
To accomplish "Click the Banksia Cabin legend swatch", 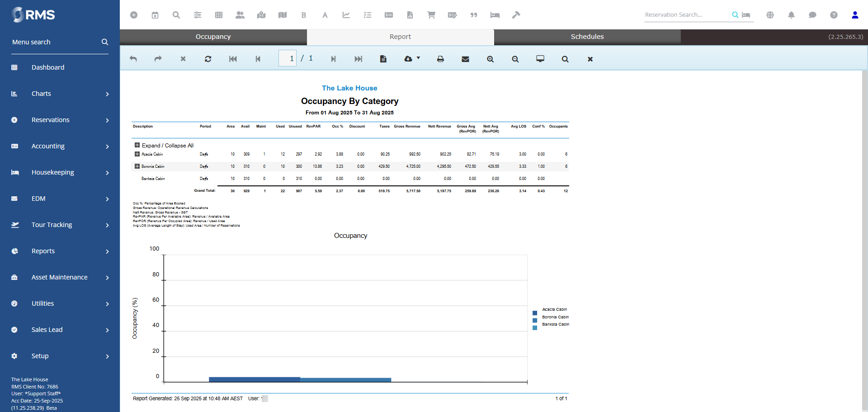I will click(x=535, y=328).
